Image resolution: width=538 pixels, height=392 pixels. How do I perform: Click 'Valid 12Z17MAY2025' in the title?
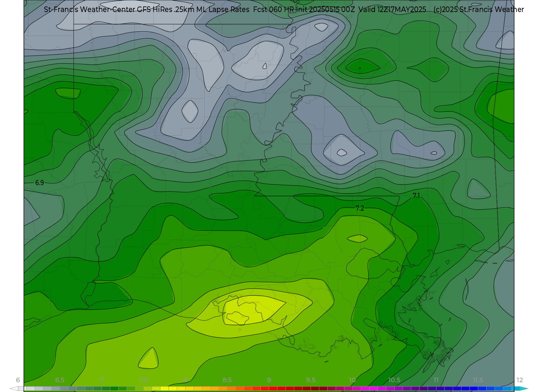point(392,10)
